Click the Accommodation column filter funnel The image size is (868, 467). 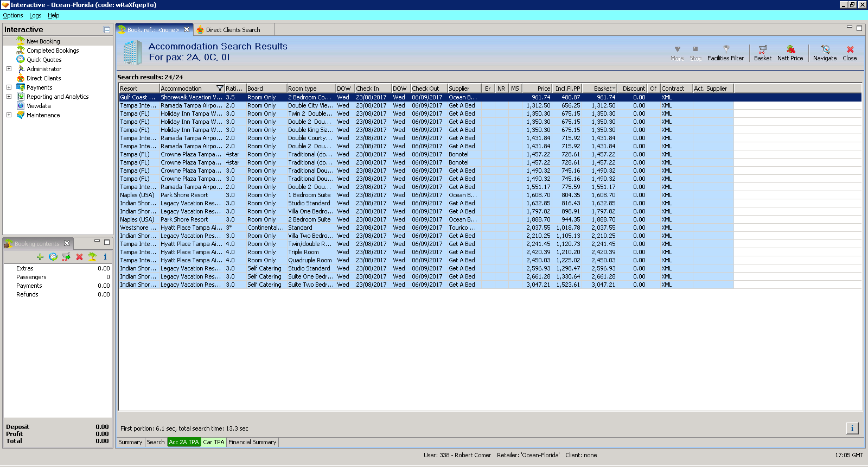220,89
